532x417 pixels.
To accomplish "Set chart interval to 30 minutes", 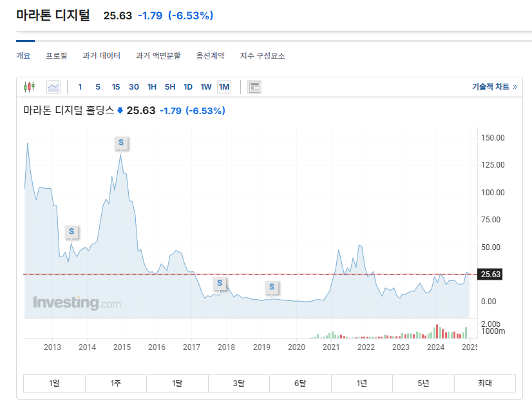I will [x=134, y=87].
